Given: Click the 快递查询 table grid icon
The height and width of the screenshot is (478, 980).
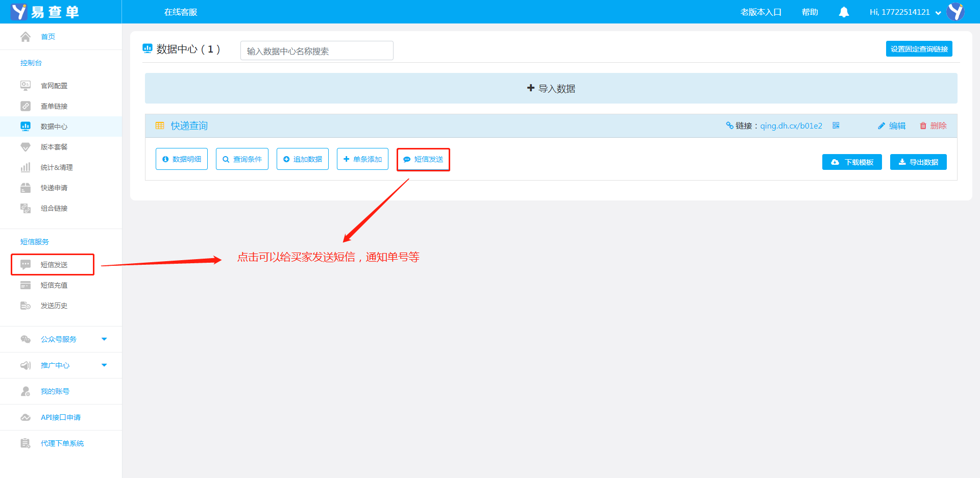Looking at the screenshot, I should [x=160, y=126].
